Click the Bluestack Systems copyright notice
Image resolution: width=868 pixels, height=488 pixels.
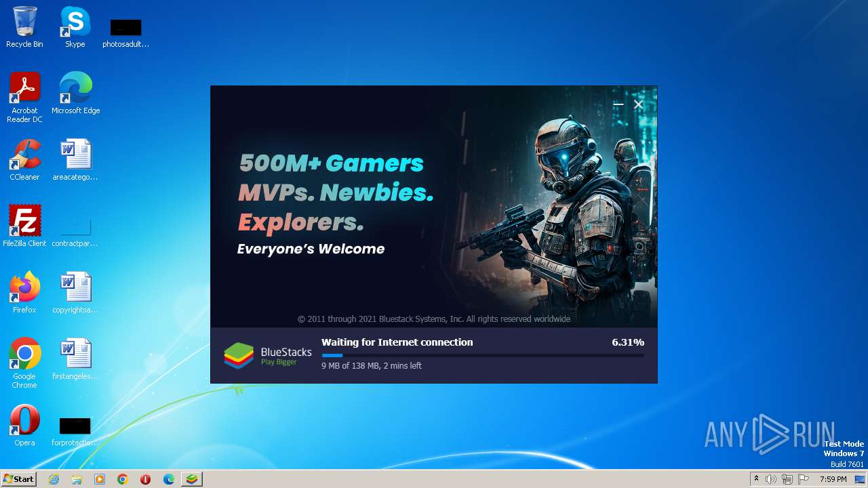(434, 319)
